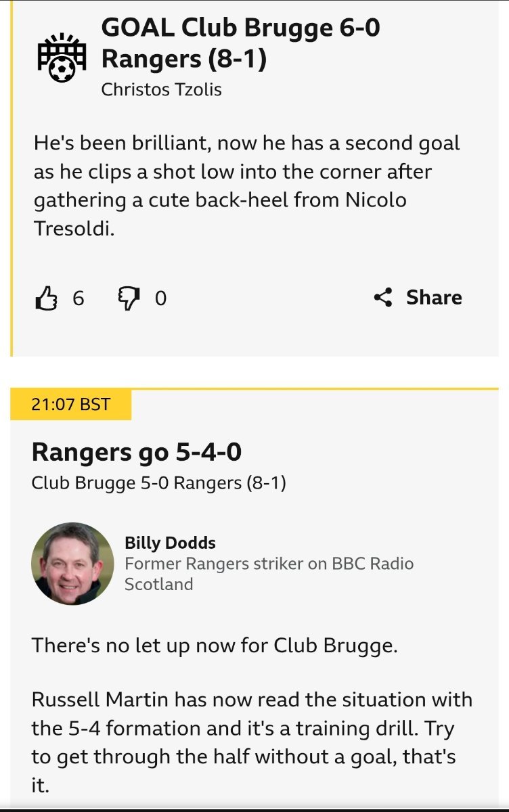Click the paragraph mentioning Nicolo Tresoldi back-heel
The width and height of the screenshot is (509, 812).
click(247, 186)
